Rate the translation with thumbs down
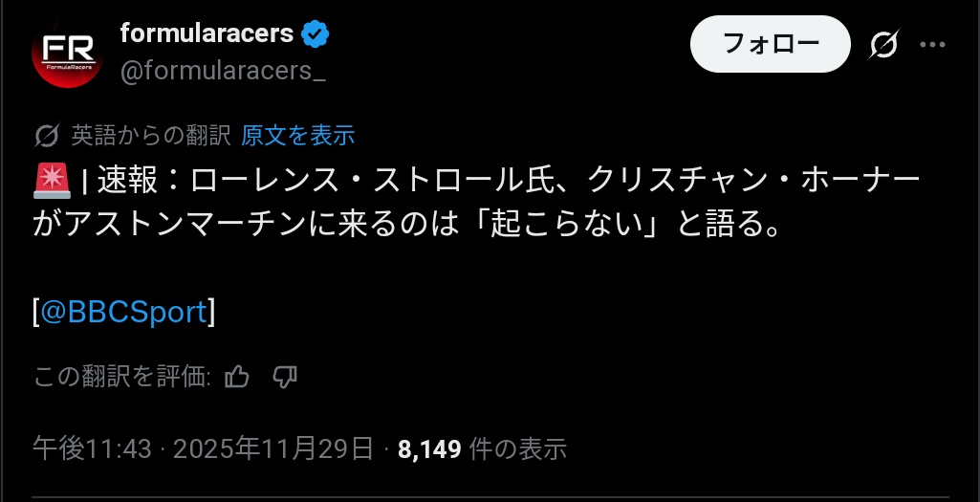 pyautogui.click(x=285, y=378)
